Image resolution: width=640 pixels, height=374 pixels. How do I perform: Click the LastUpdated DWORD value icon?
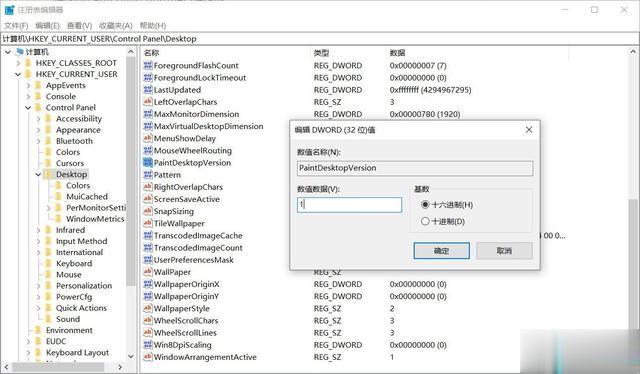tap(148, 90)
